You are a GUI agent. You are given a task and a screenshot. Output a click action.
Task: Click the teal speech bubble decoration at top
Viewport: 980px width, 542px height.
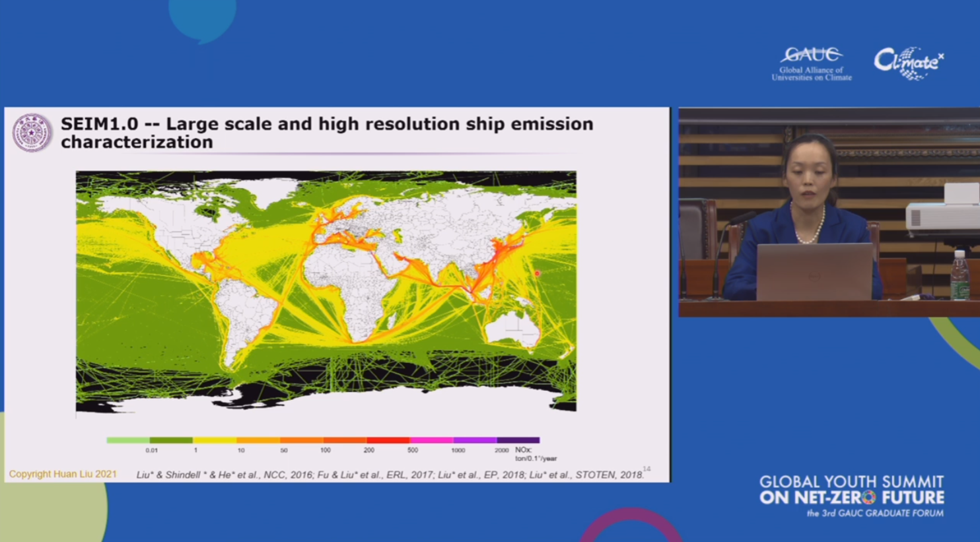point(202,18)
